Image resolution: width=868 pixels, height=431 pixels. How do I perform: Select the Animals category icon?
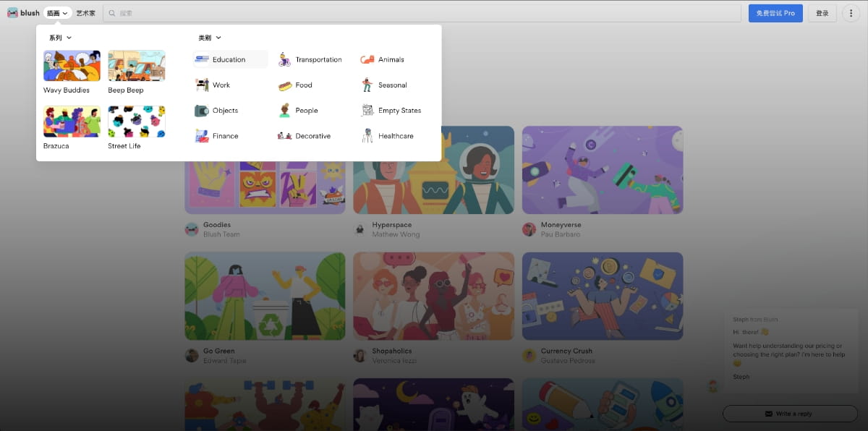tap(367, 59)
